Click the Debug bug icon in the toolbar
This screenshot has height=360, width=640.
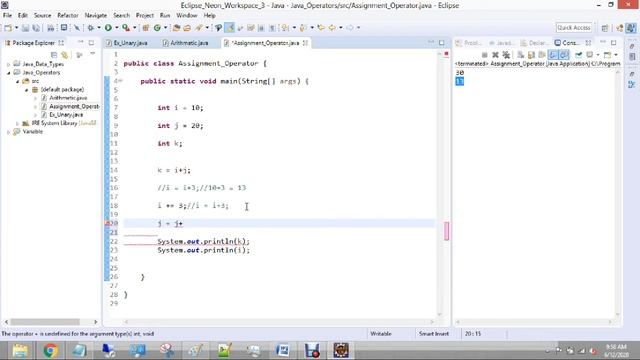tap(91, 28)
